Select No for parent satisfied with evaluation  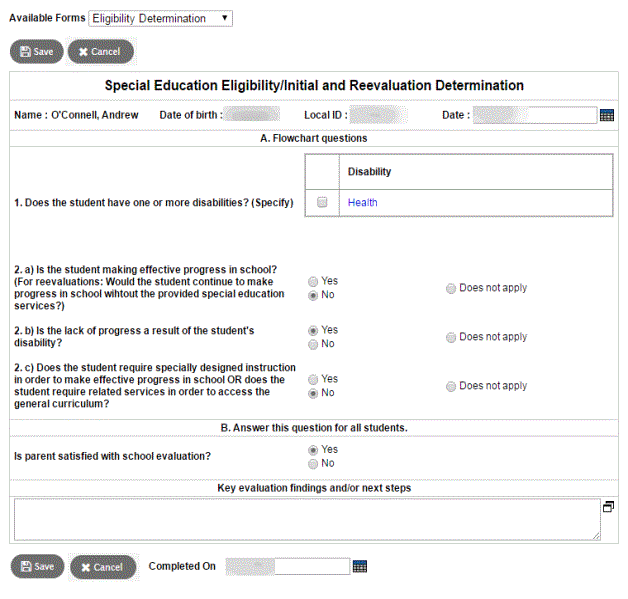(315, 464)
